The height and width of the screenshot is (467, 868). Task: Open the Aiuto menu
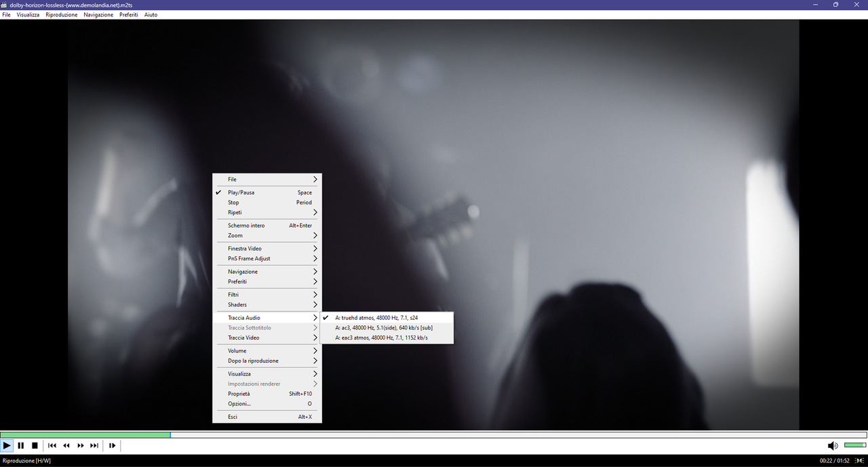pyautogui.click(x=151, y=14)
